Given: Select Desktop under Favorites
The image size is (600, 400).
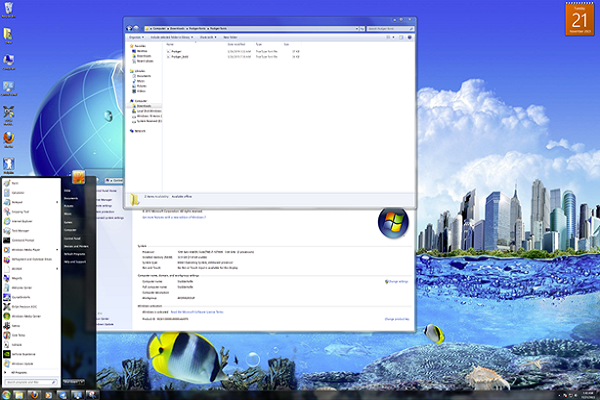Looking at the screenshot, I should 142,51.
